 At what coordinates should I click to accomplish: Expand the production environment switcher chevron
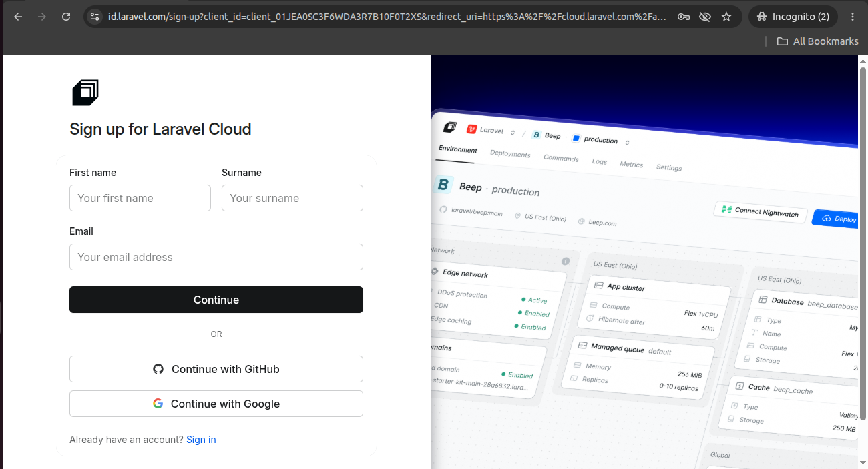pyautogui.click(x=627, y=142)
